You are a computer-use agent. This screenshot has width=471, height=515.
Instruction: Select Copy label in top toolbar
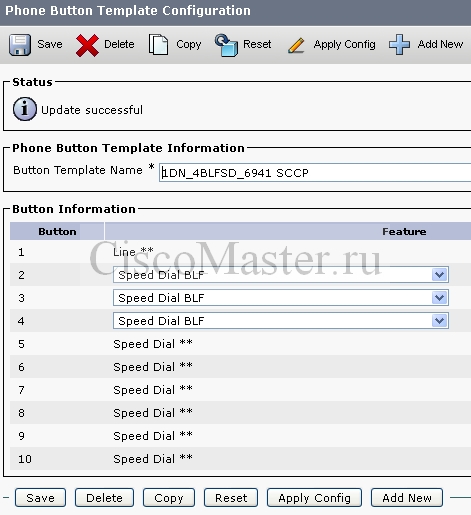coord(189,45)
